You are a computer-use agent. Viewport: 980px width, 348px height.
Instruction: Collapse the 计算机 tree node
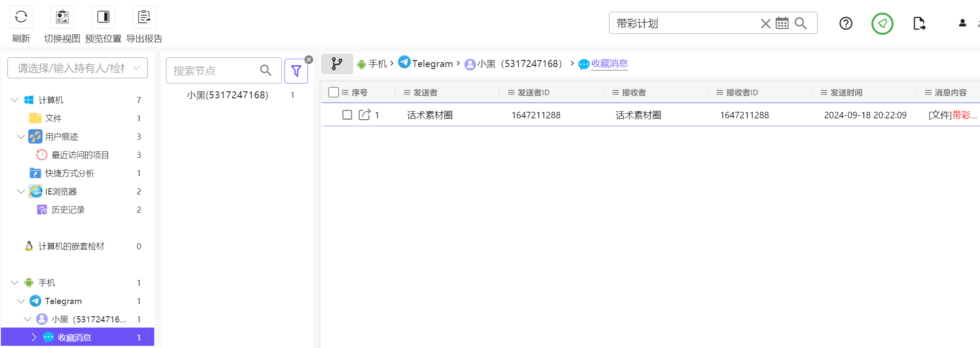click(14, 100)
